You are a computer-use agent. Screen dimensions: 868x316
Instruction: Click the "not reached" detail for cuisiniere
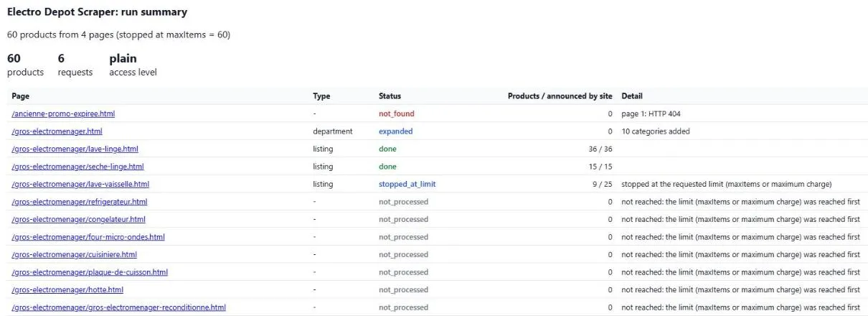coord(740,254)
